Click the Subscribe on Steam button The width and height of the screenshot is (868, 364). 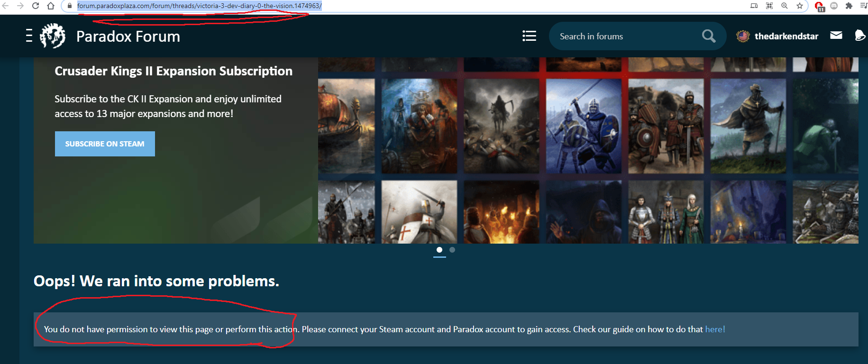[x=105, y=144]
